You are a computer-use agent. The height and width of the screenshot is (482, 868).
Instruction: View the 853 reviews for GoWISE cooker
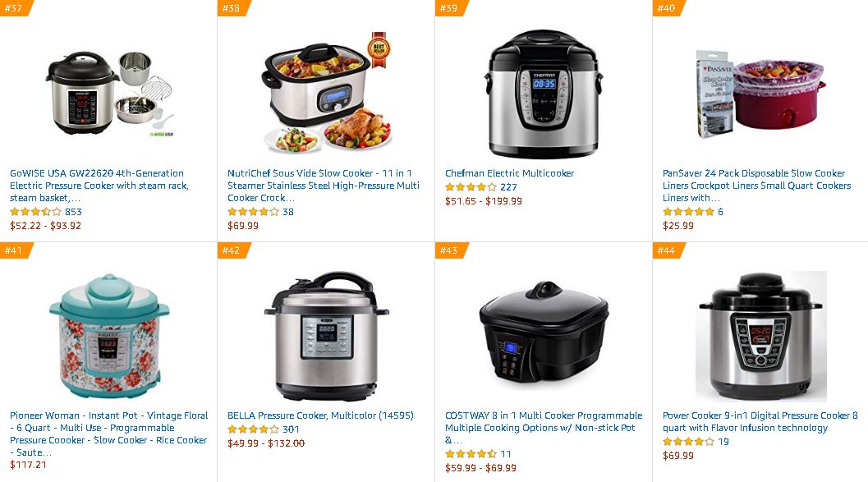click(x=73, y=212)
